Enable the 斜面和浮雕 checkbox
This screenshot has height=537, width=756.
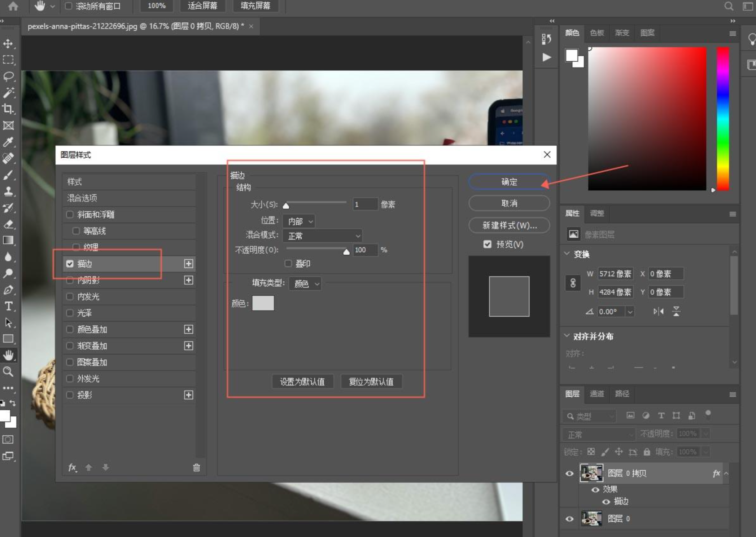pyautogui.click(x=70, y=215)
